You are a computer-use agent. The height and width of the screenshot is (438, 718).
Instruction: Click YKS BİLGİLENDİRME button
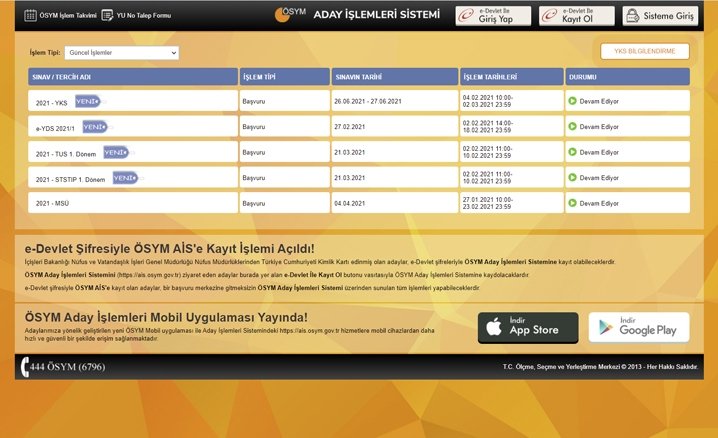point(645,51)
